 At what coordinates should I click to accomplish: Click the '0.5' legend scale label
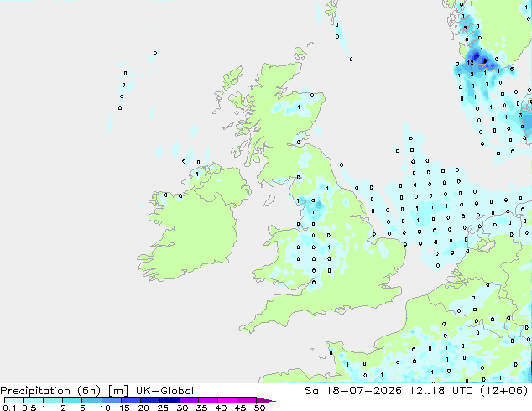[x=29, y=408]
